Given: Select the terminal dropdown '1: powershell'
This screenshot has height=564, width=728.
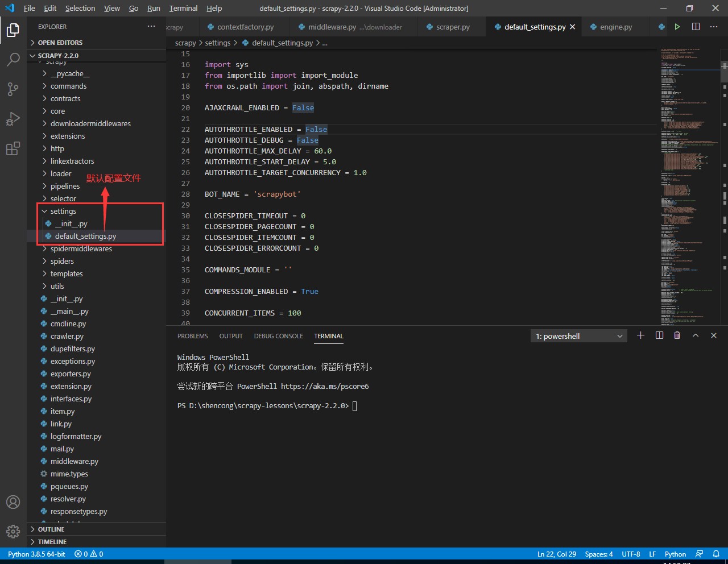Looking at the screenshot, I should (578, 336).
